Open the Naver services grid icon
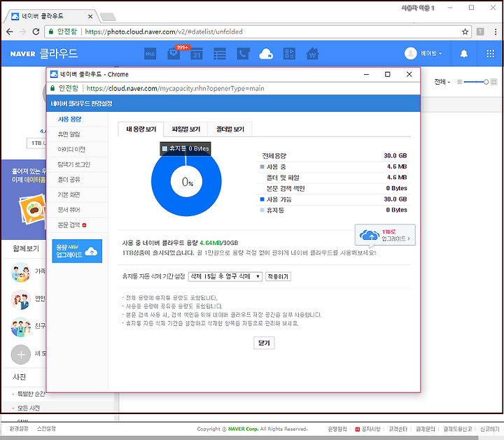Screen dimensions: 504x440 [490, 54]
